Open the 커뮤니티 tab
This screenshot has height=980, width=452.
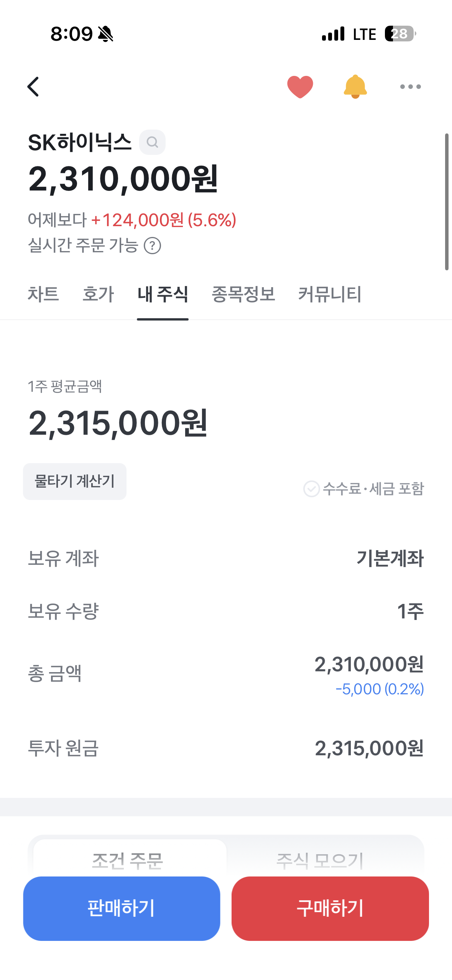pos(330,294)
